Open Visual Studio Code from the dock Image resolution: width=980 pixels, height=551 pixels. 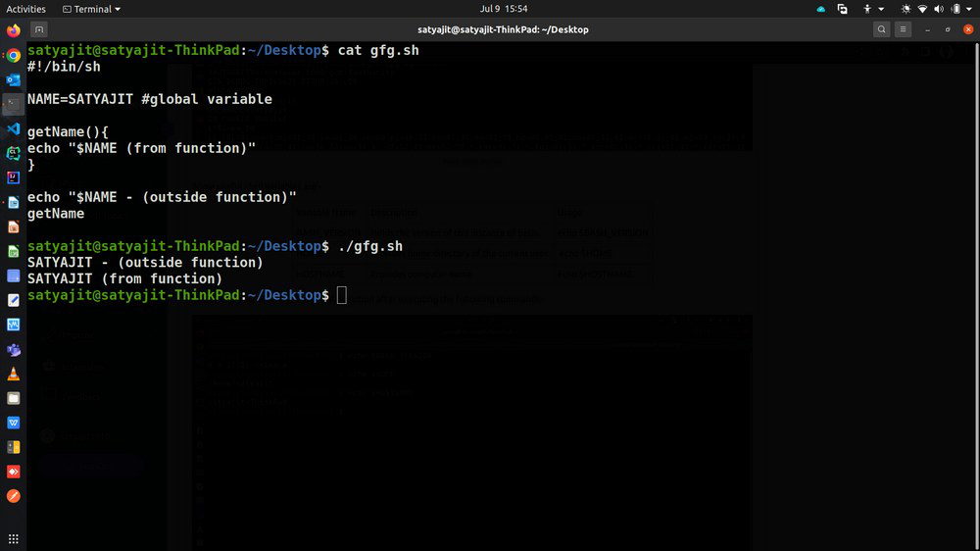click(x=13, y=128)
